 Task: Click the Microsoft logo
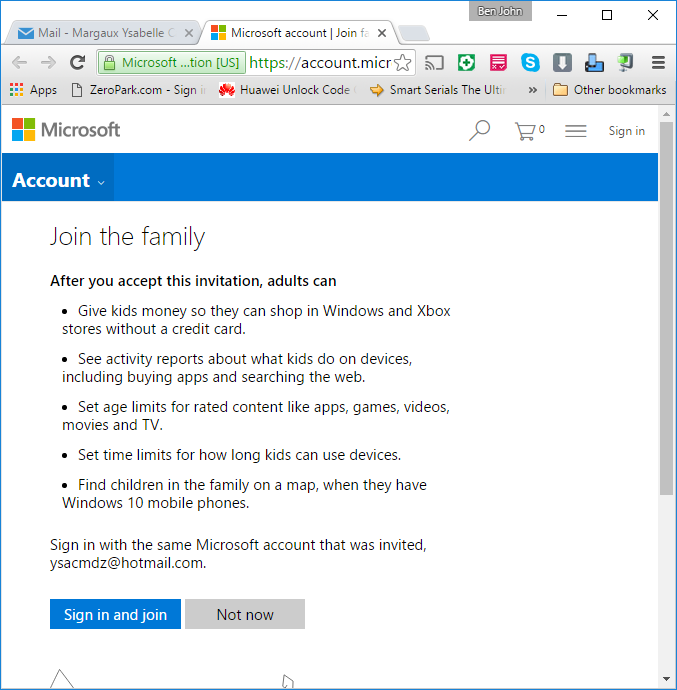(x=66, y=130)
